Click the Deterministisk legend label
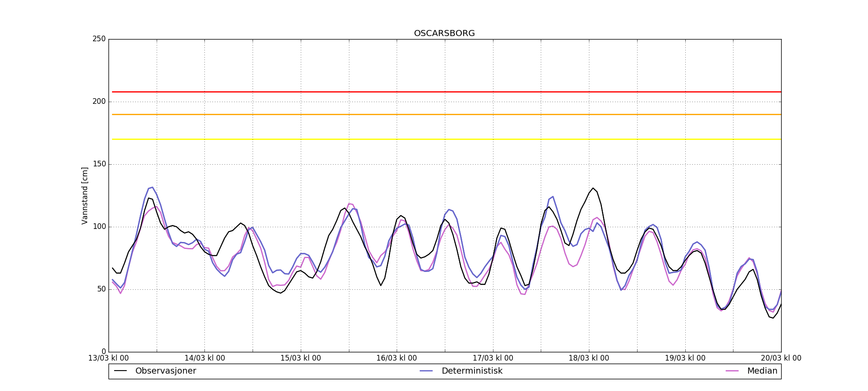The image size is (868, 391). click(472, 371)
